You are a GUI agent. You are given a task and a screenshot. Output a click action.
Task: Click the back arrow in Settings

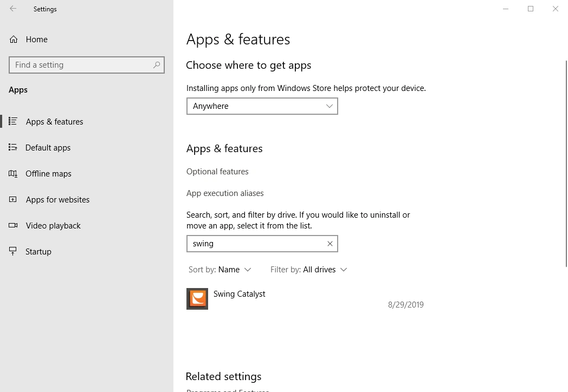pyautogui.click(x=13, y=9)
